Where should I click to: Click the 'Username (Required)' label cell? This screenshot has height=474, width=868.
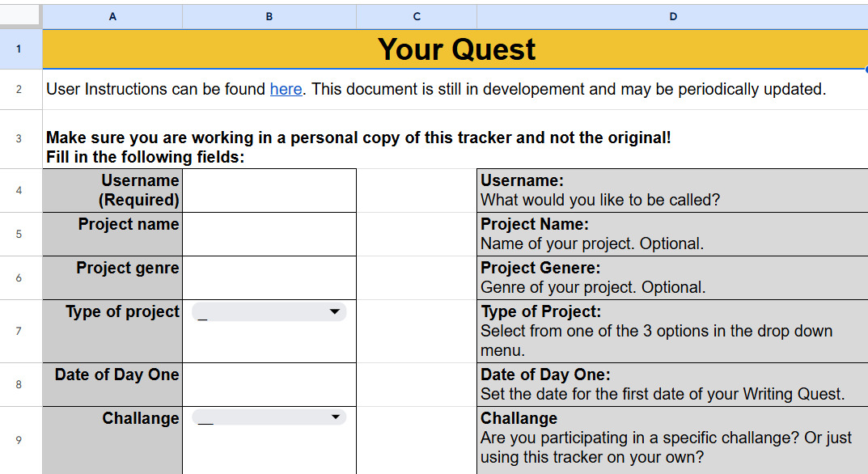tap(112, 190)
